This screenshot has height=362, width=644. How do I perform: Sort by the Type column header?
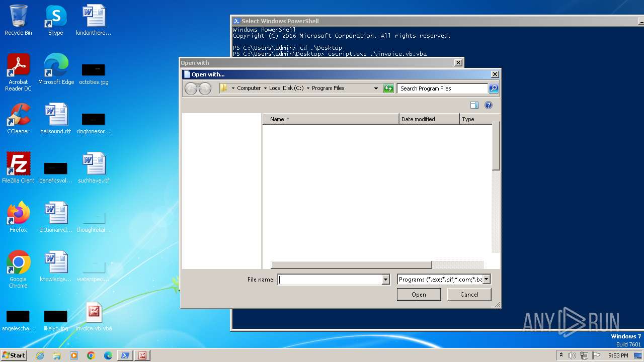coord(475,119)
